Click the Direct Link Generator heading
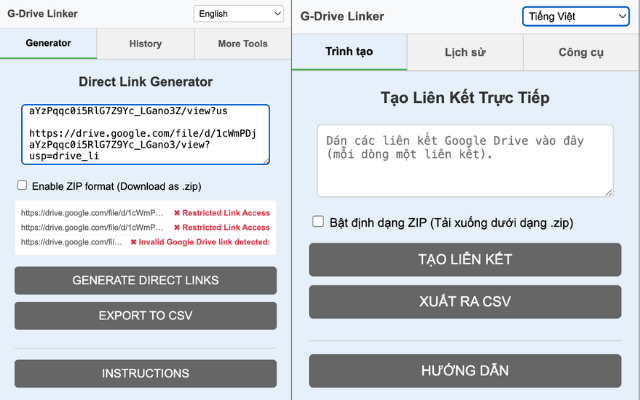 coord(145,82)
